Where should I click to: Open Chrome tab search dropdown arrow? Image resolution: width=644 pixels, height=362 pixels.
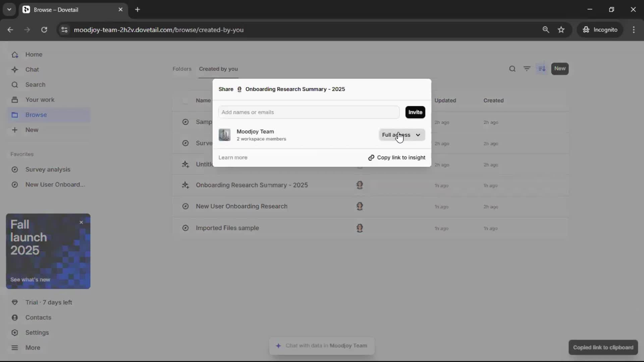[x=9, y=9]
